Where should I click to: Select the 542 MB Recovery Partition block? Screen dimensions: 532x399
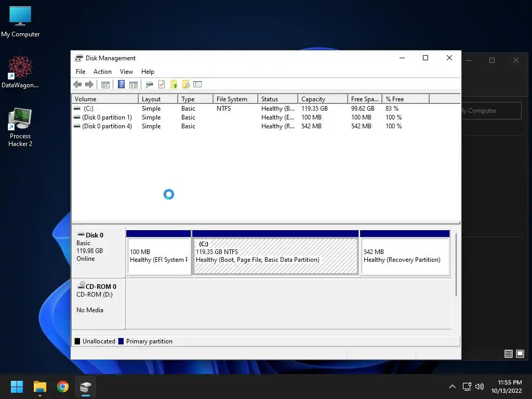405,253
